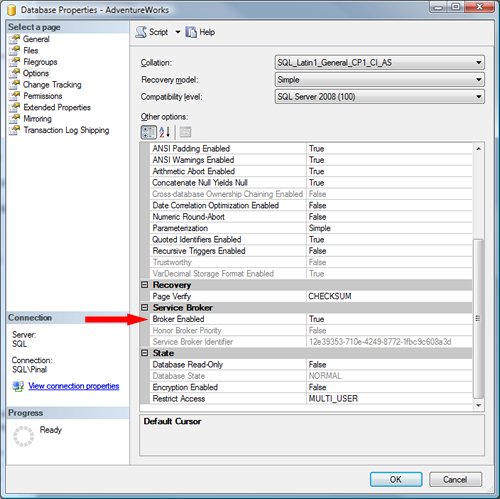Collapse the Service Broker section

145,307
